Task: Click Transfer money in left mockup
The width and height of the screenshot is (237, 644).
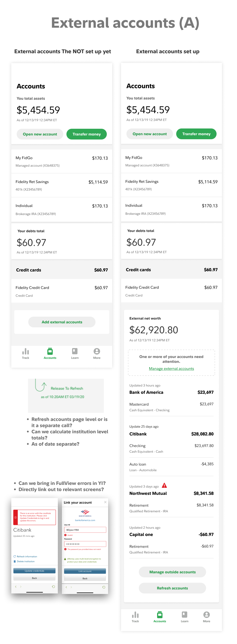Action: pos(87,134)
